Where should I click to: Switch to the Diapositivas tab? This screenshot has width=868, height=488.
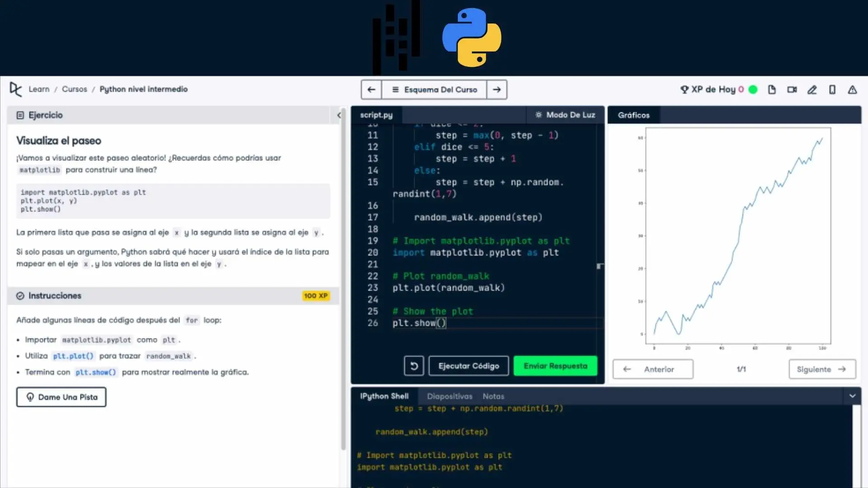449,396
